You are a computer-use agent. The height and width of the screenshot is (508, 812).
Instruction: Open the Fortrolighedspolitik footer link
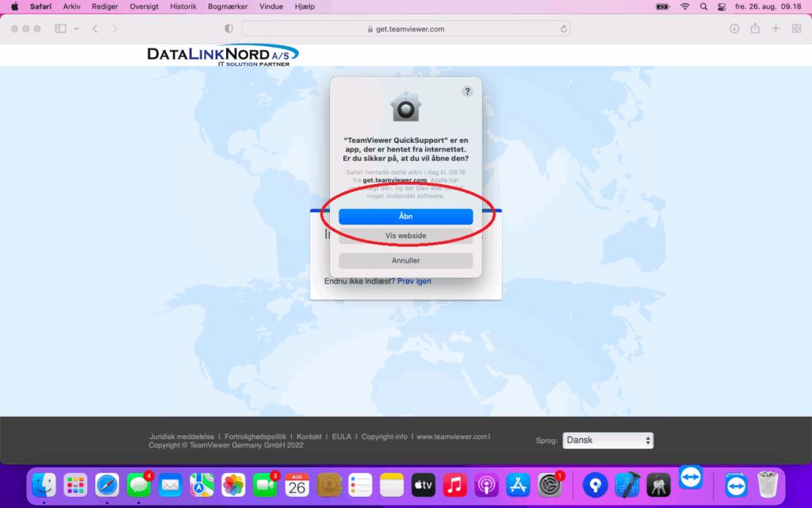258,437
